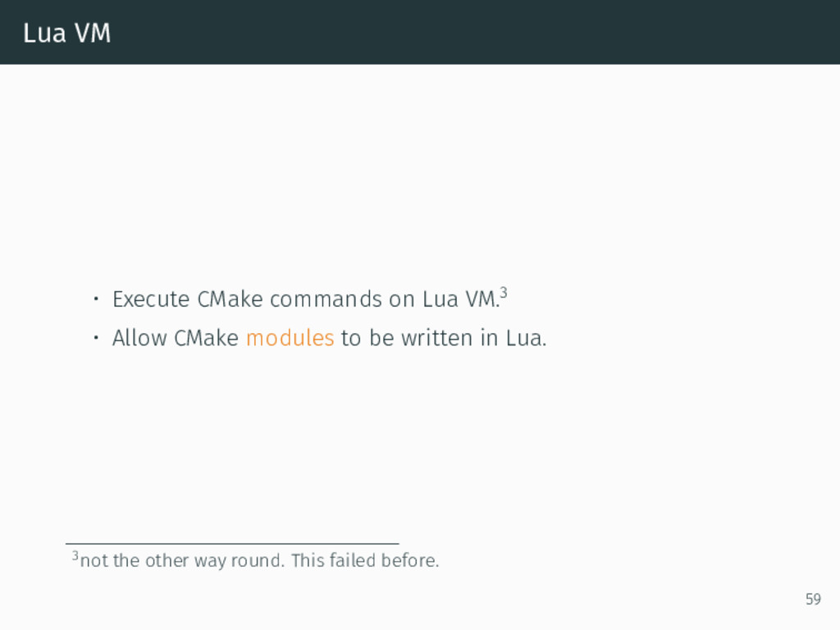Click the word 'Allow' in second bullet

tap(139, 338)
